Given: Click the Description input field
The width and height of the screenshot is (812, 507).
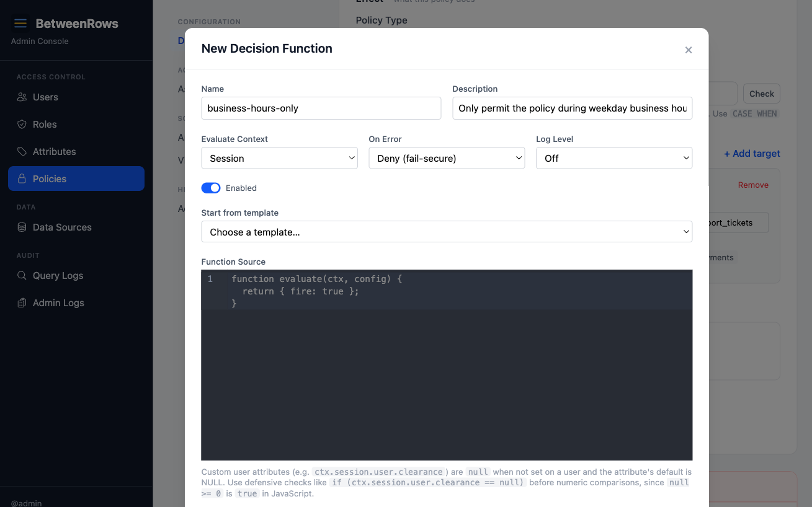Looking at the screenshot, I should (572, 108).
